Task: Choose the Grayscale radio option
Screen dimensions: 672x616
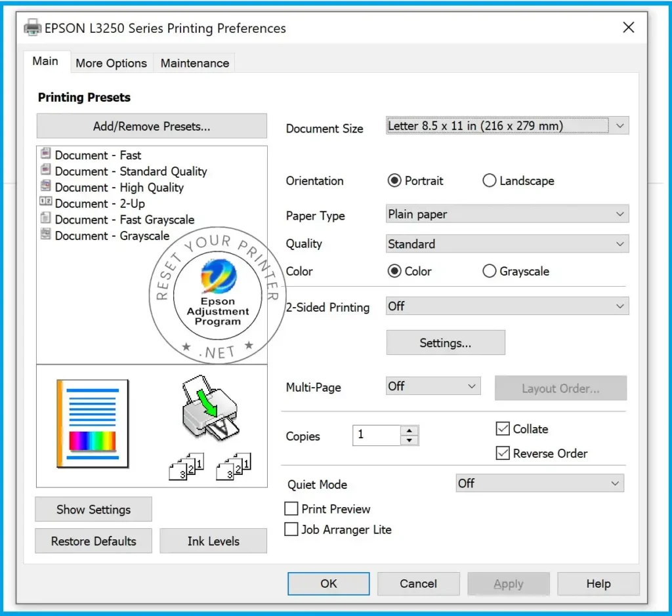Action: [x=490, y=271]
